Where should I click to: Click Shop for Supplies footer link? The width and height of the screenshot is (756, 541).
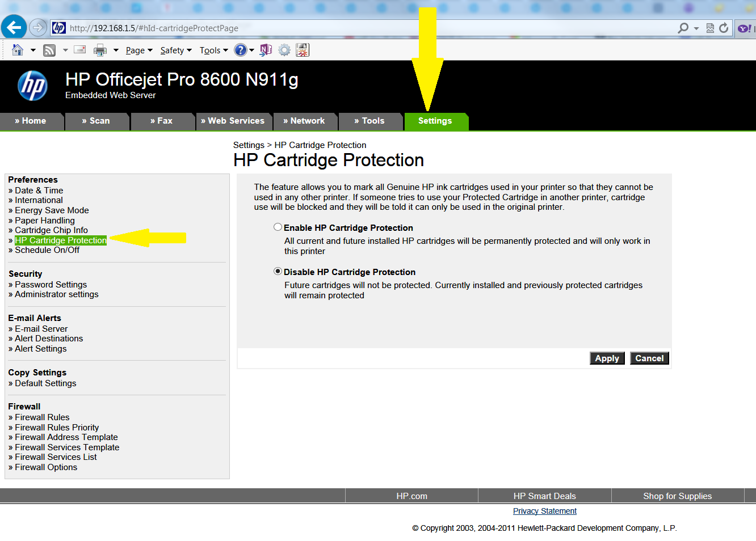678,496
